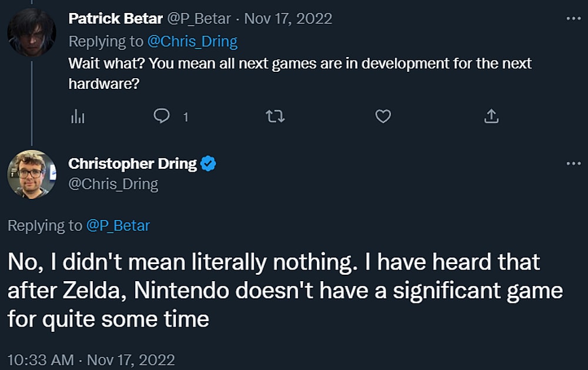Click Christopher Dring's display name
Image resolution: width=588 pixels, height=370 pixels.
134,164
